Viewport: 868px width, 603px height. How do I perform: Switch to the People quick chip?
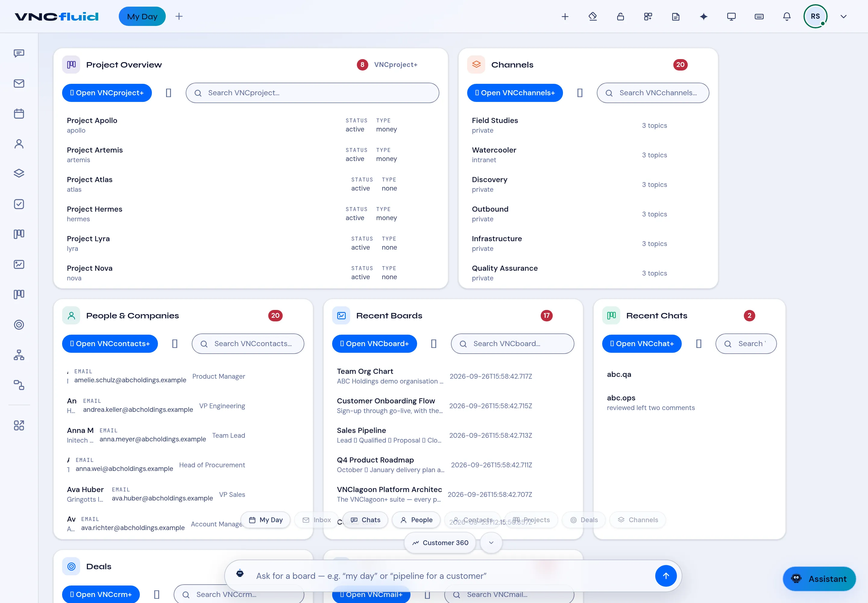(416, 520)
